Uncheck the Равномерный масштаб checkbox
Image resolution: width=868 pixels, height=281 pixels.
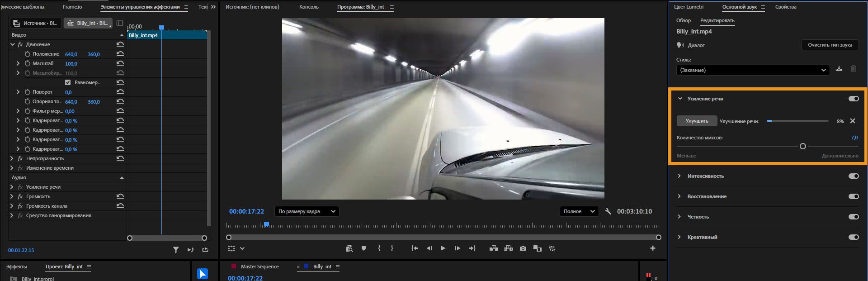tap(68, 82)
